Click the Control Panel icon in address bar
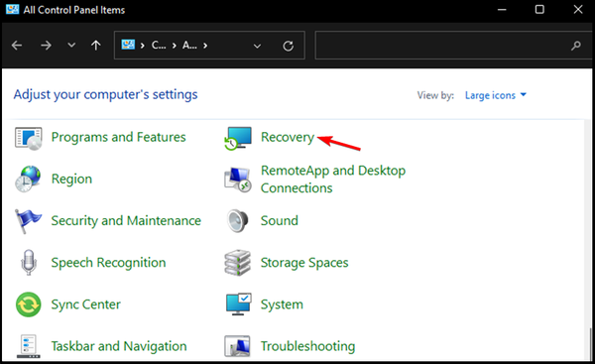This screenshot has width=595, height=364. (128, 45)
